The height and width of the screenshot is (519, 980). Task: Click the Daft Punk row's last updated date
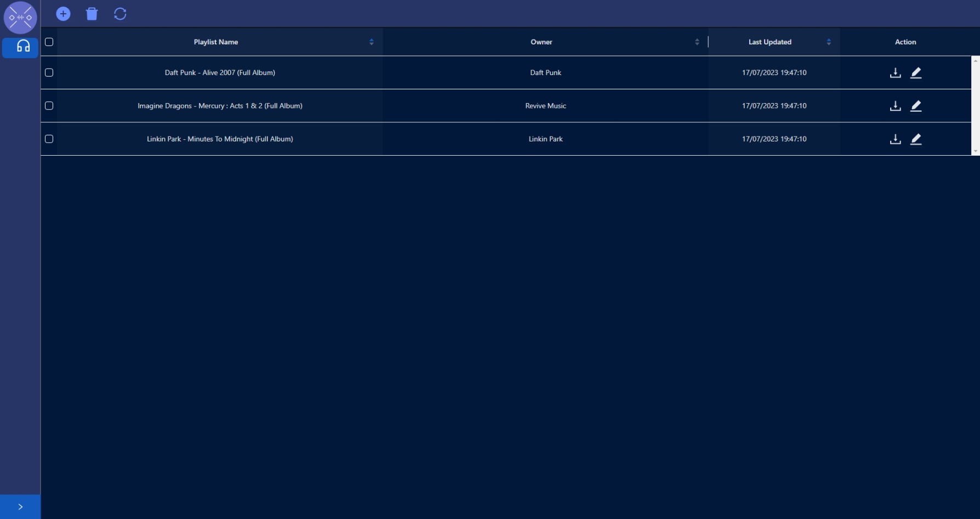click(x=774, y=72)
